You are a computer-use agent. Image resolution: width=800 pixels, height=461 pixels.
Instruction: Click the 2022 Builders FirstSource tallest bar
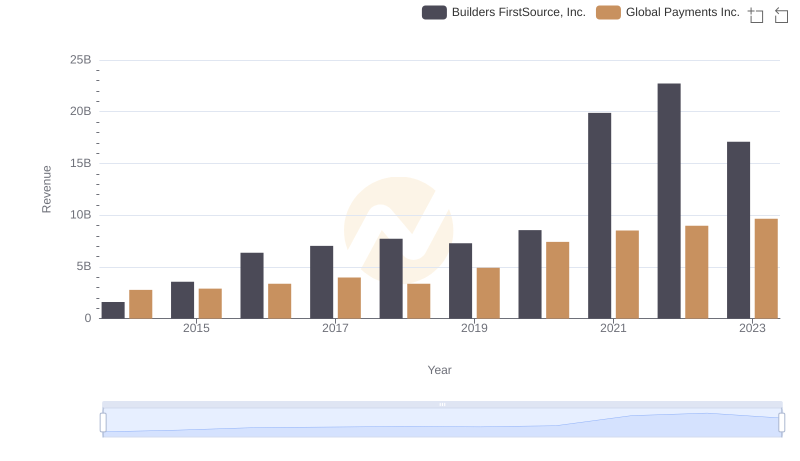tap(669, 201)
